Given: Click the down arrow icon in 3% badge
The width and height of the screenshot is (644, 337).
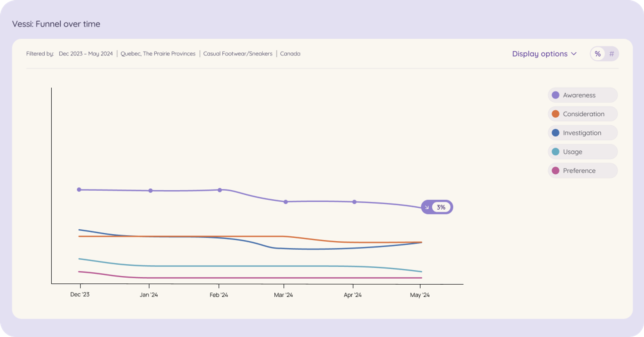Looking at the screenshot, I should (427, 207).
